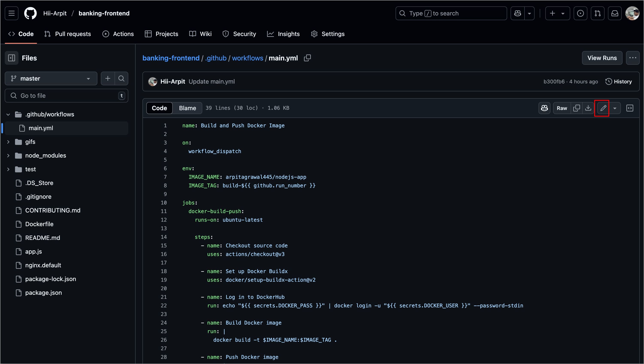Click the pencil edit file icon
The height and width of the screenshot is (364, 644).
[x=603, y=108]
